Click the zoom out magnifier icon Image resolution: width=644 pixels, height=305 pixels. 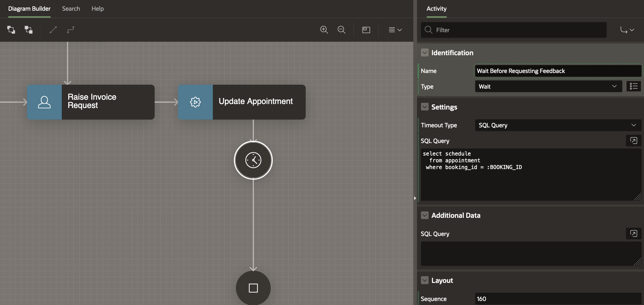[341, 30]
